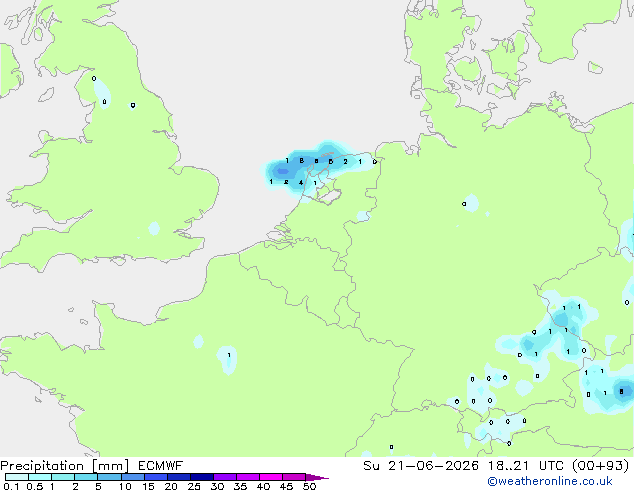Click the '18..21 UTC' time range text
This screenshot has height=490, width=634.
point(525,466)
